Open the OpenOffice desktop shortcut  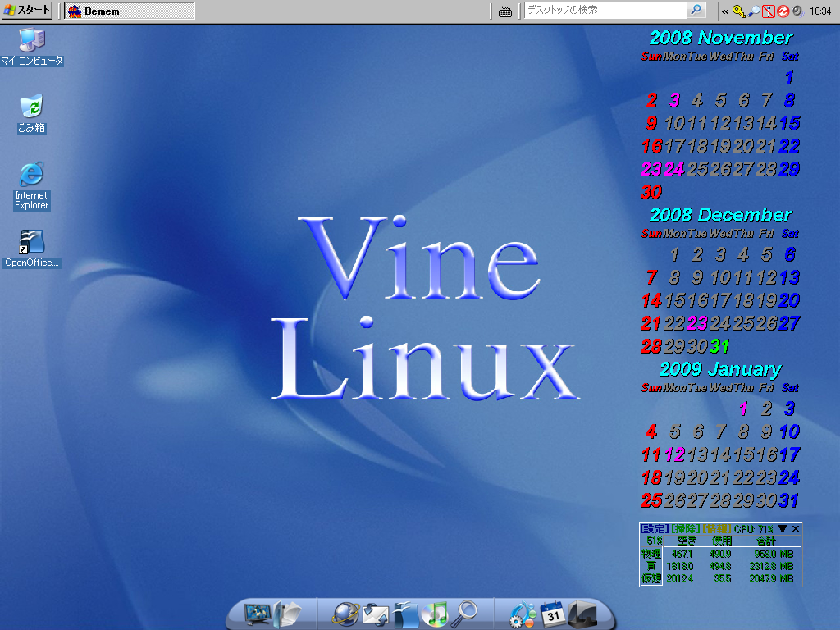[x=32, y=249]
